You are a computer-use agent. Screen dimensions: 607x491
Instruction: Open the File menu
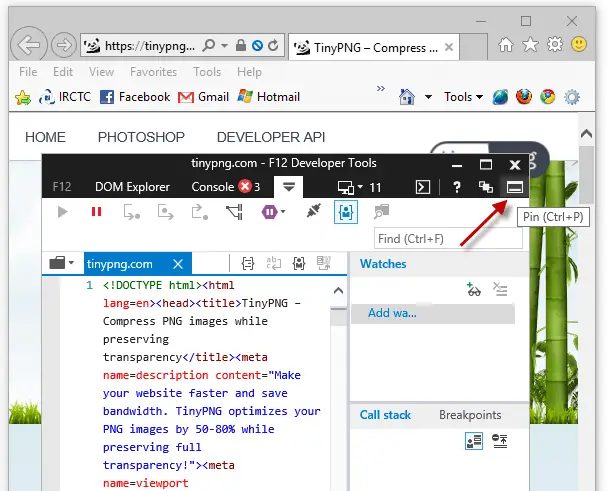point(28,72)
